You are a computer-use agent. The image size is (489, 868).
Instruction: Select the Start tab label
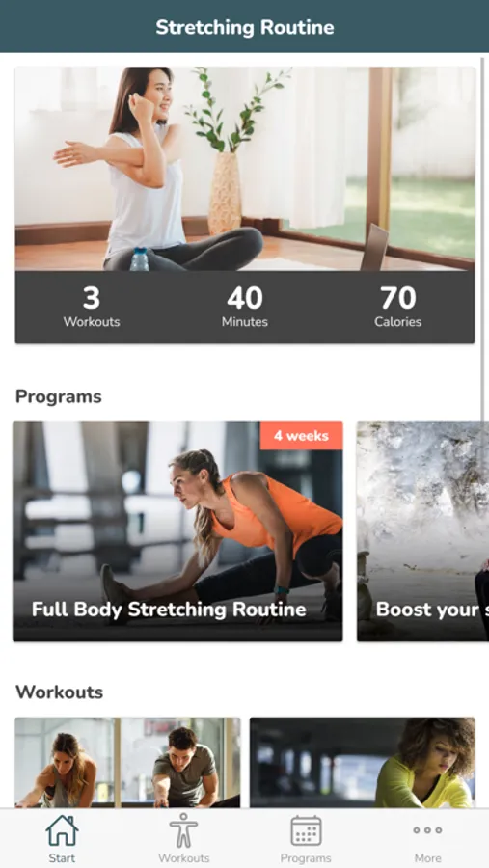pos(62,858)
